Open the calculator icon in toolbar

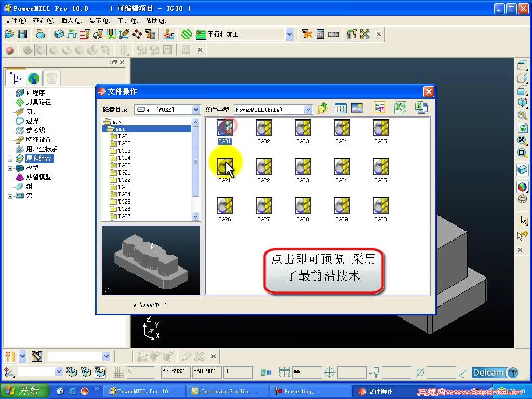(320, 34)
